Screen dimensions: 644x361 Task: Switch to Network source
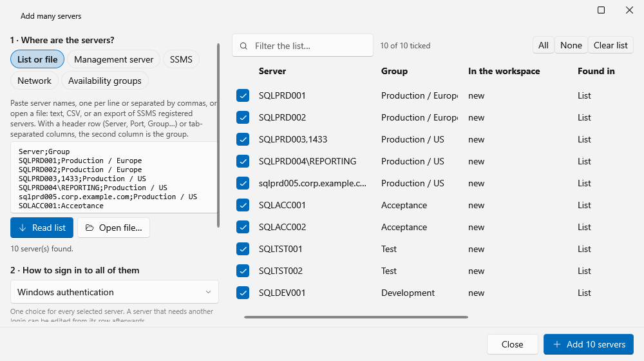pyautogui.click(x=35, y=81)
